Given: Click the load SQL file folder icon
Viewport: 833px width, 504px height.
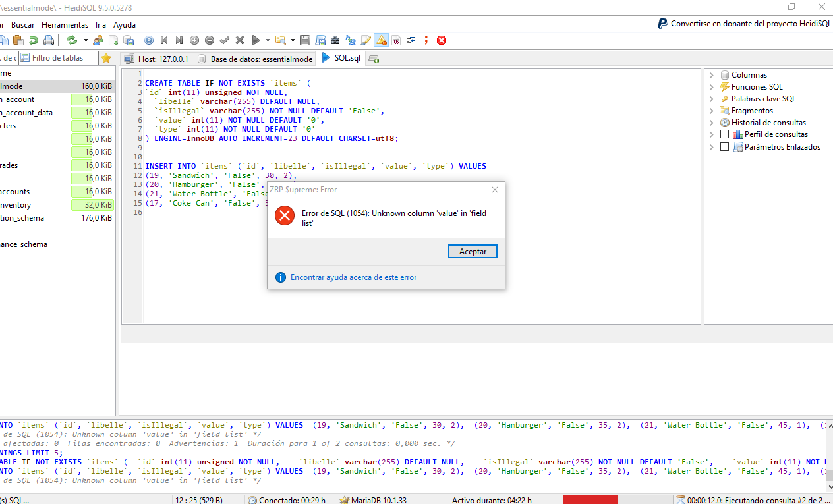Looking at the screenshot, I should [280, 40].
